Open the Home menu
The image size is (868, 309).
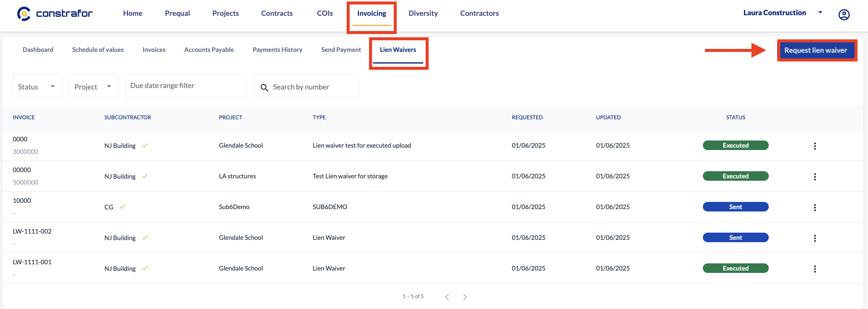(x=132, y=13)
